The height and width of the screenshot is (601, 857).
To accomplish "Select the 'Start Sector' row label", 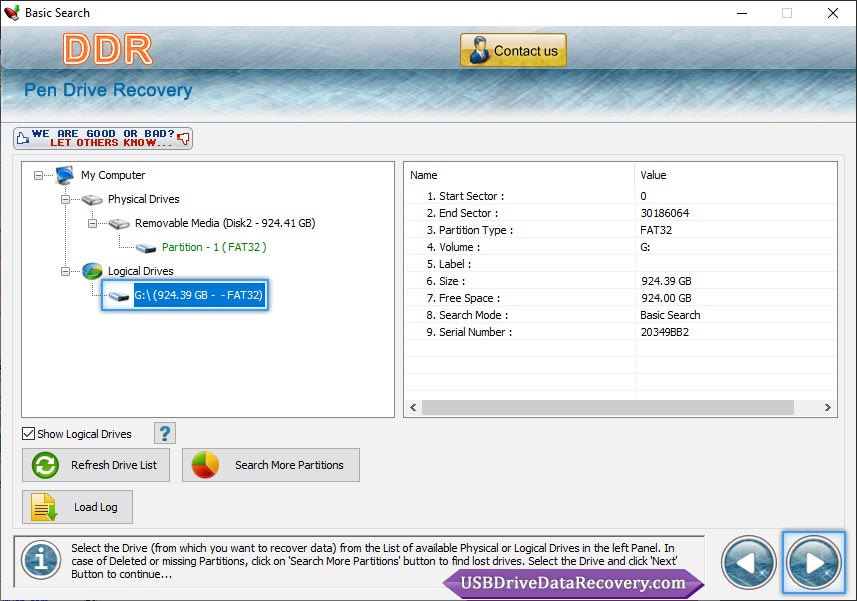I will 466,196.
